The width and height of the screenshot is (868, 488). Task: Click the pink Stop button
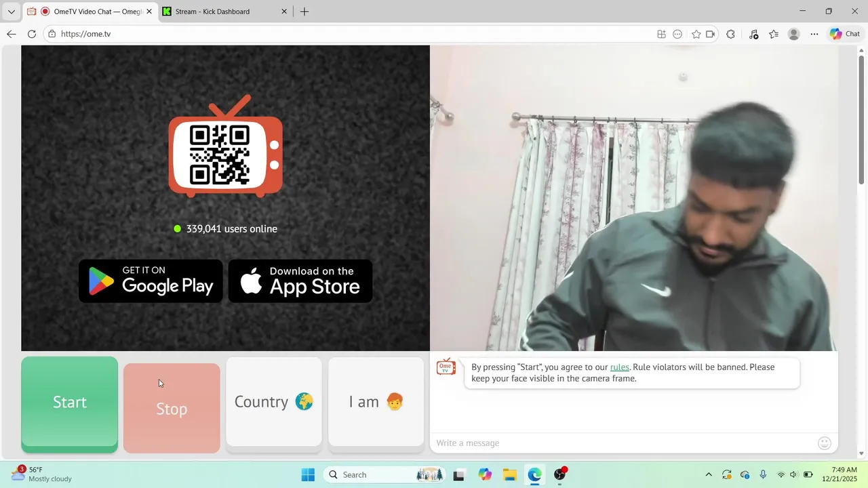point(172,408)
